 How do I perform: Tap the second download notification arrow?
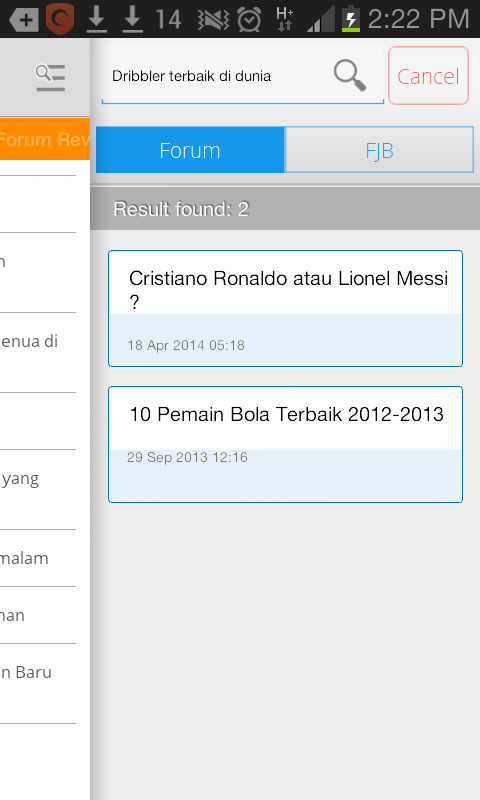coord(133,20)
